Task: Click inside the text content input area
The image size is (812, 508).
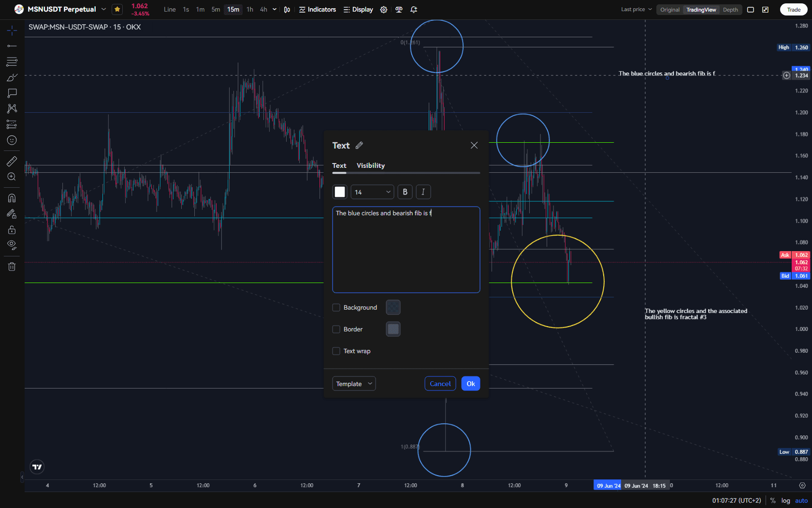Action: click(406, 250)
